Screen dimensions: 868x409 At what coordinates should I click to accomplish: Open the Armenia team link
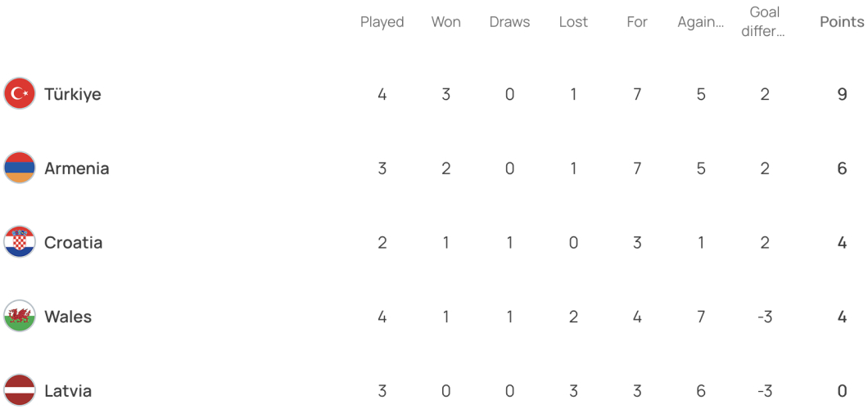[76, 168]
